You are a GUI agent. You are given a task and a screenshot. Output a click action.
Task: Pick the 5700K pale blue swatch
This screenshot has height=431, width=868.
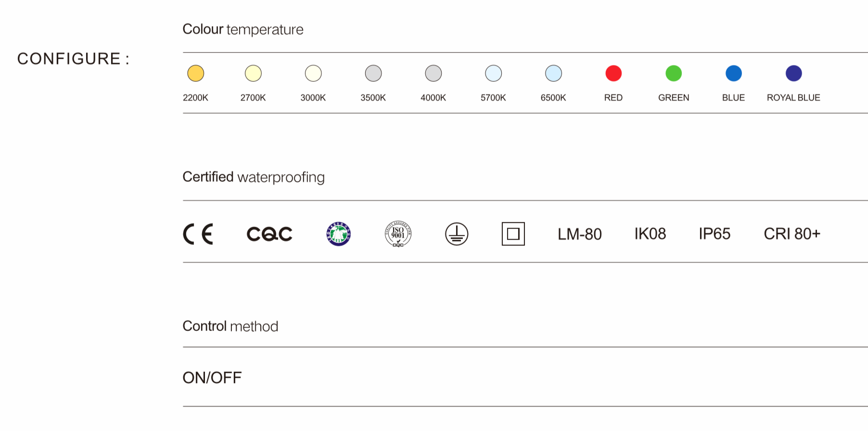coord(494,74)
